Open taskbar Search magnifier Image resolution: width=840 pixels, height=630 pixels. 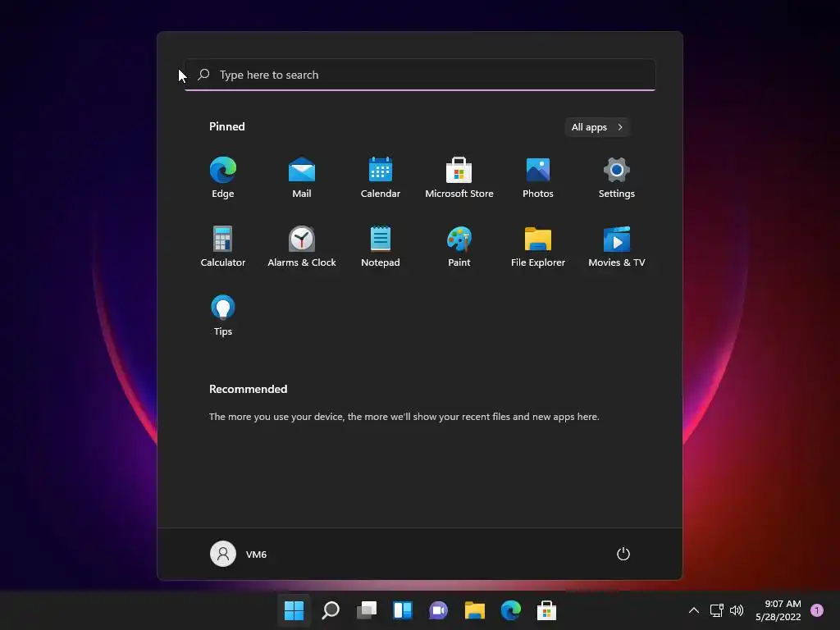[x=331, y=610]
